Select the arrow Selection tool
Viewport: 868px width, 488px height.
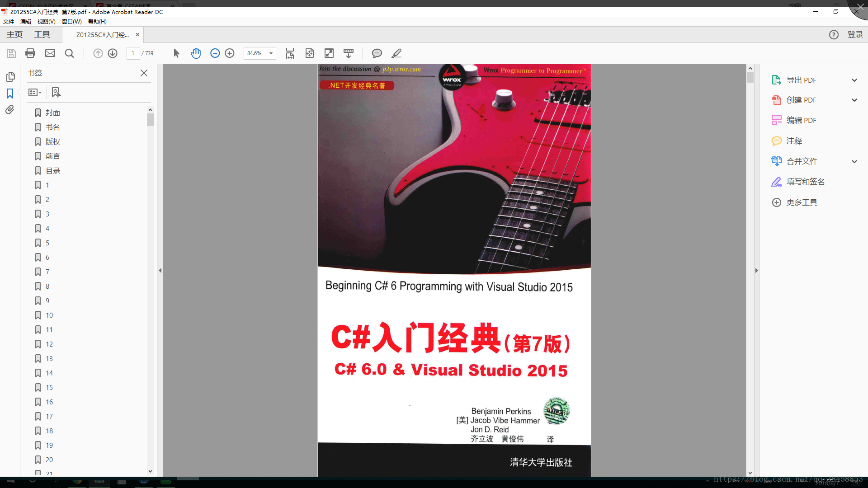pyautogui.click(x=176, y=53)
